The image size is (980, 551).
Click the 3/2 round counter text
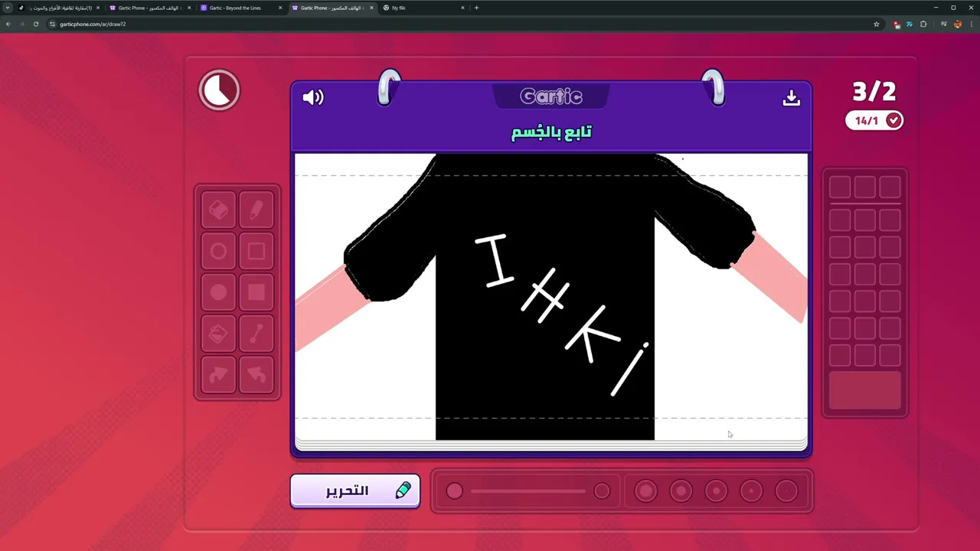pyautogui.click(x=874, y=92)
